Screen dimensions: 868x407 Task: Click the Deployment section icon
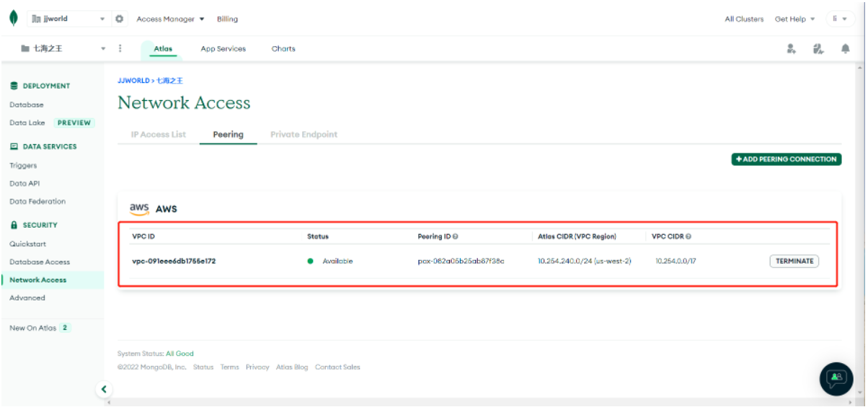14,86
